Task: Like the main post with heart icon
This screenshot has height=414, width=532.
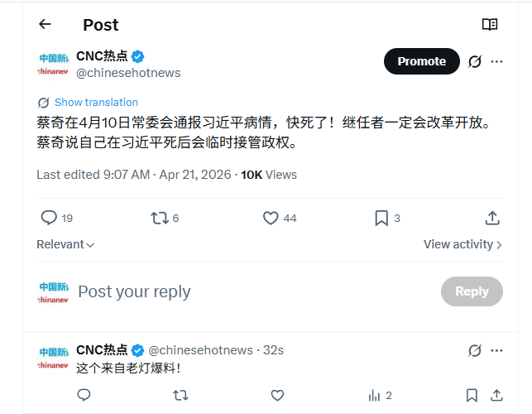Action: [271, 218]
